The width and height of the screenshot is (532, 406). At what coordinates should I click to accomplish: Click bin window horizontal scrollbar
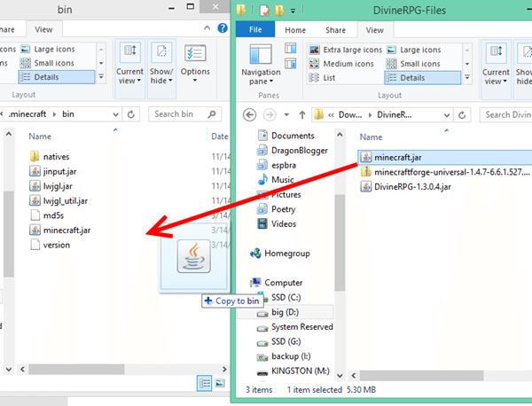[76, 369]
